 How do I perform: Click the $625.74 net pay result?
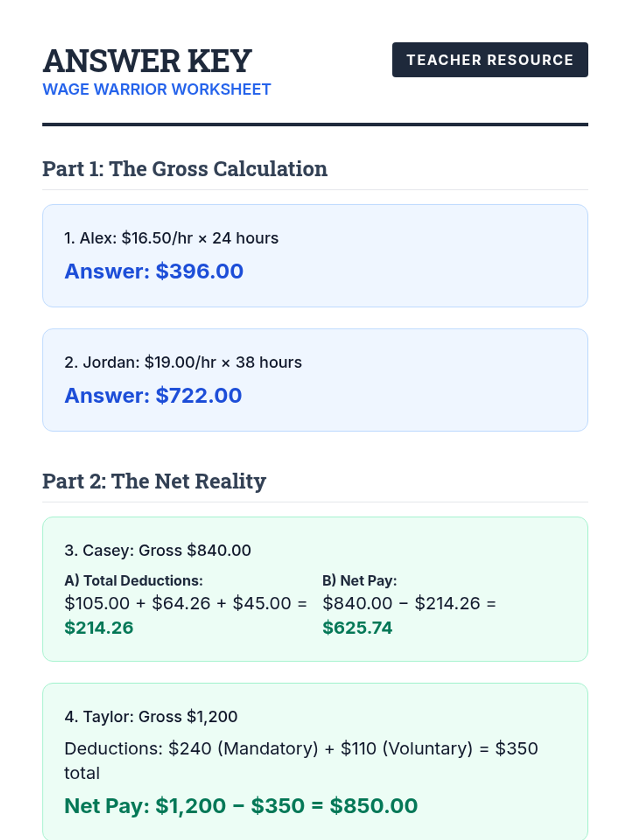pyautogui.click(x=357, y=628)
